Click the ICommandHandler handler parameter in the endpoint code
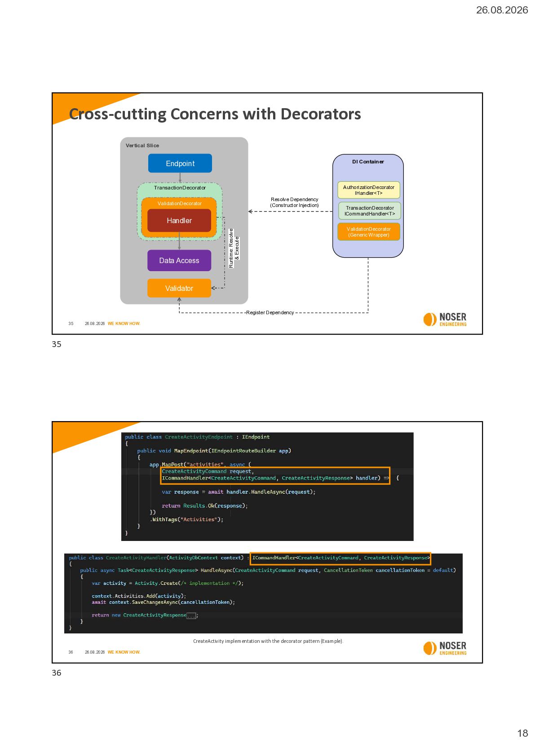 (x=271, y=478)
